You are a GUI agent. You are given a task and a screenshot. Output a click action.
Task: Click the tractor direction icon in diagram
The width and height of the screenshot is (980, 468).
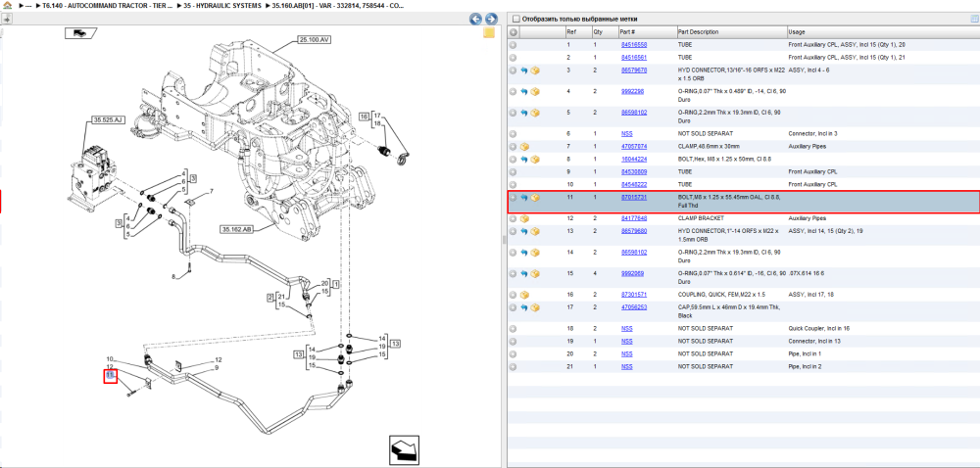(x=80, y=33)
